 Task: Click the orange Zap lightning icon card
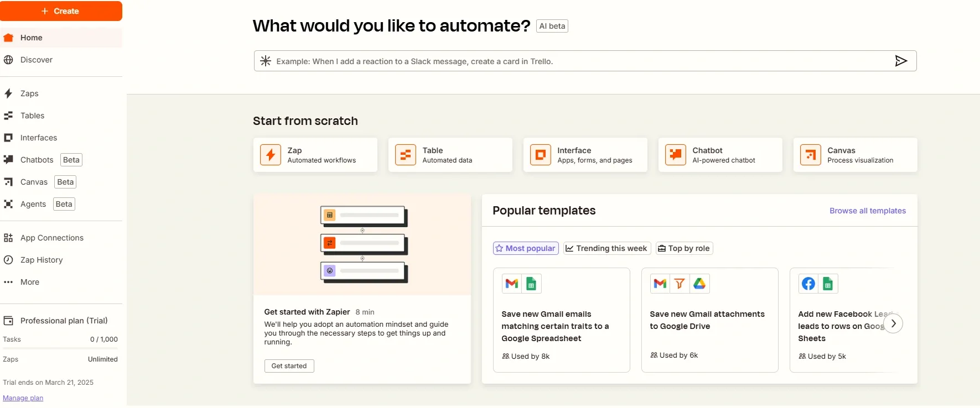click(x=271, y=155)
